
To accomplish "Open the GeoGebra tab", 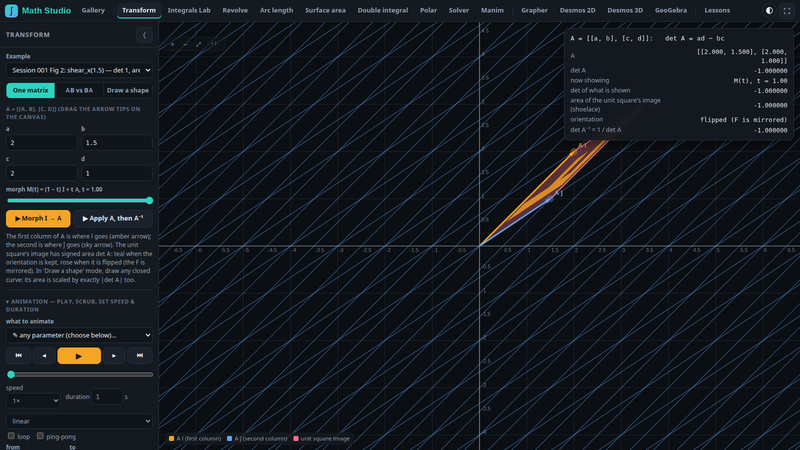I will (x=671, y=10).
